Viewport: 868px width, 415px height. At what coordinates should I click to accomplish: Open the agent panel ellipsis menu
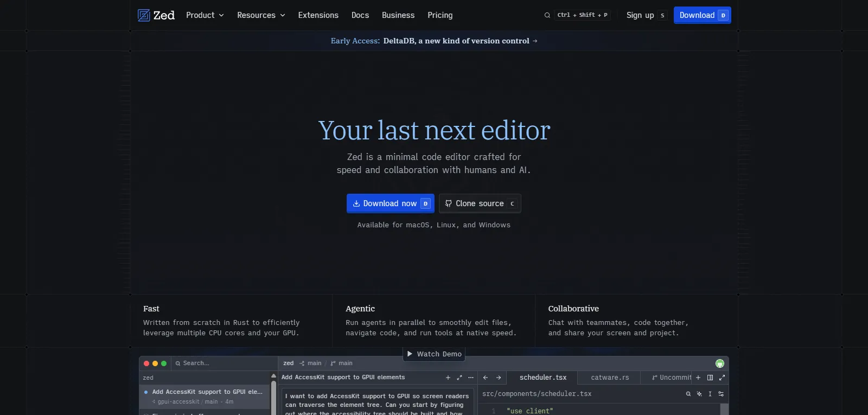click(471, 378)
